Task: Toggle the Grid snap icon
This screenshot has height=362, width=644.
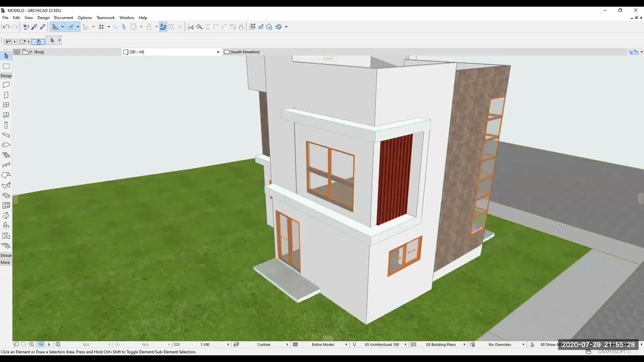Action: tap(101, 27)
